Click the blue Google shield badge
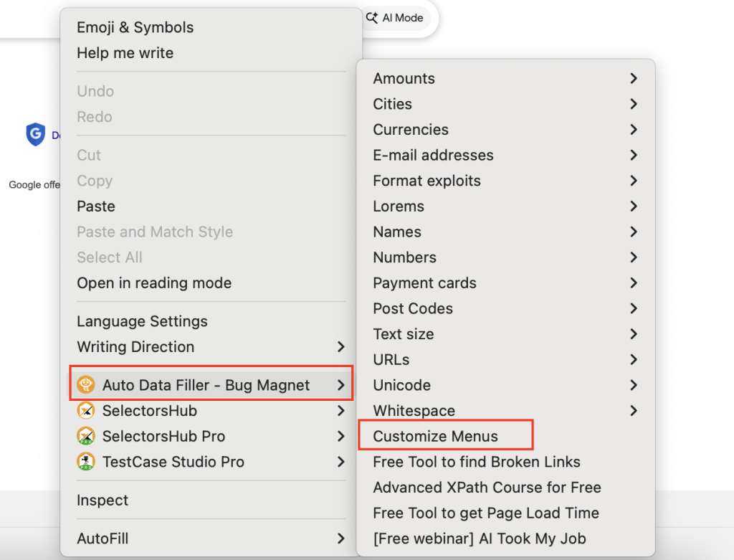The image size is (734, 560). [x=37, y=135]
